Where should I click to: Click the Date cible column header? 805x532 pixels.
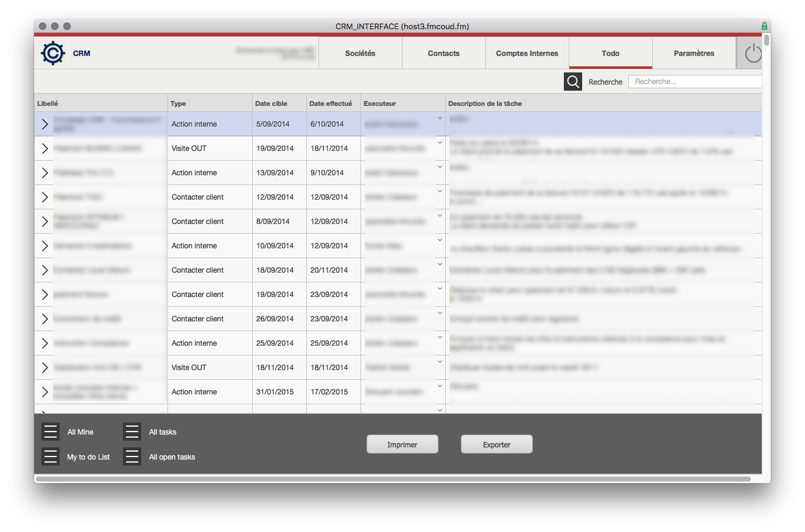[x=279, y=103]
